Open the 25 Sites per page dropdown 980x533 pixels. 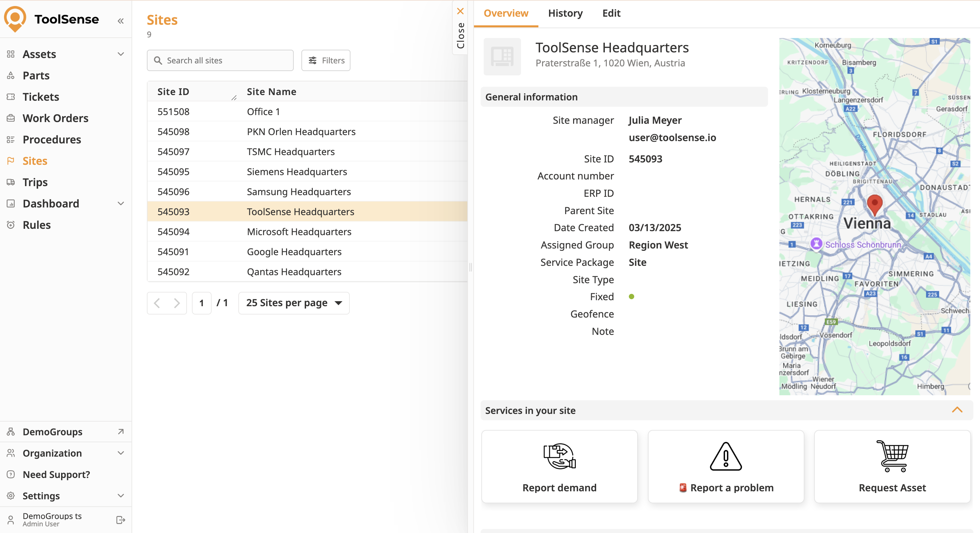[x=294, y=303]
